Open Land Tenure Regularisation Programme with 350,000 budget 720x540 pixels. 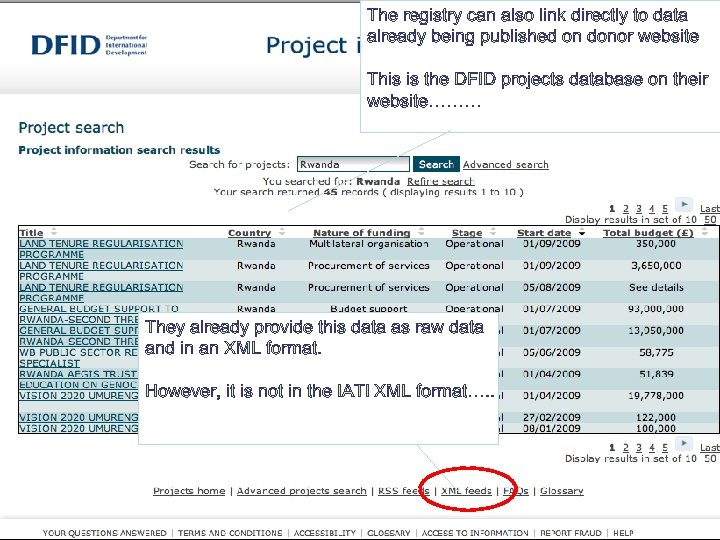point(101,249)
